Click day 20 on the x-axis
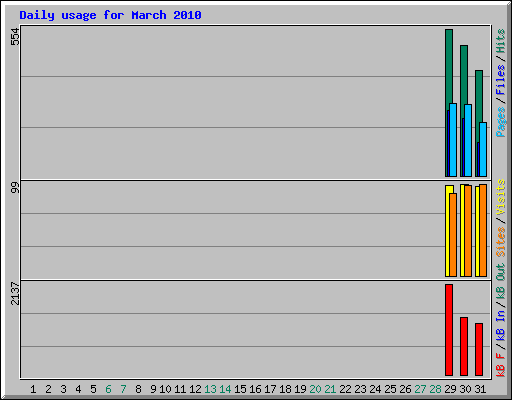 315,389
